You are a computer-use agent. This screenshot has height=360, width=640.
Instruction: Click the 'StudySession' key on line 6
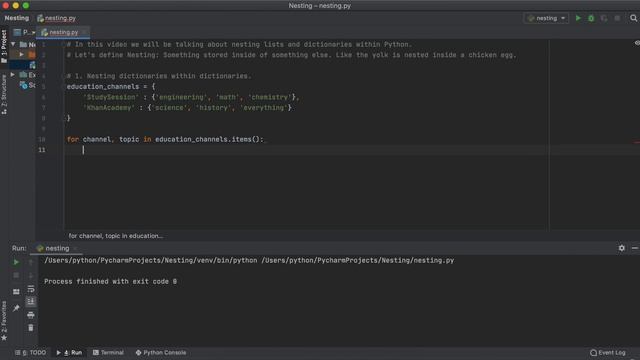111,97
